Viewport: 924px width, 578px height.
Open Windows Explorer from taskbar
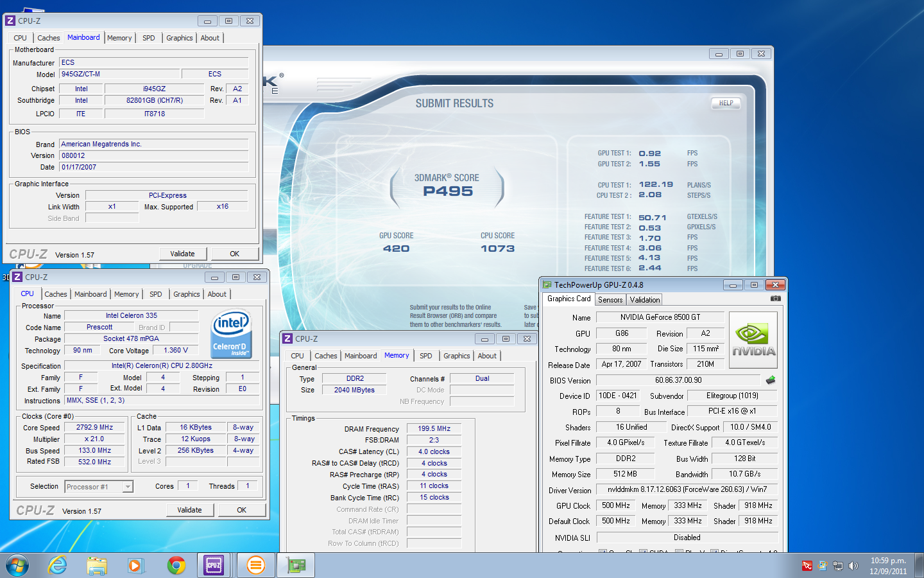tap(97, 565)
